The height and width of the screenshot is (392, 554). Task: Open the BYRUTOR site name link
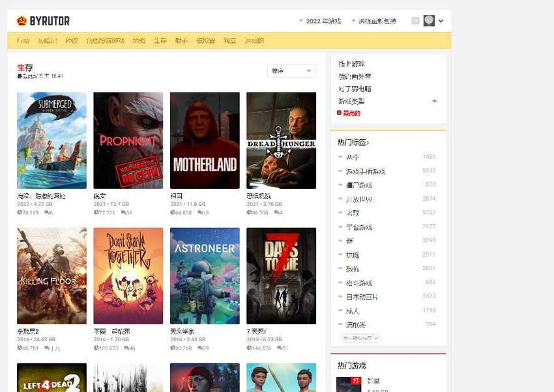point(50,21)
